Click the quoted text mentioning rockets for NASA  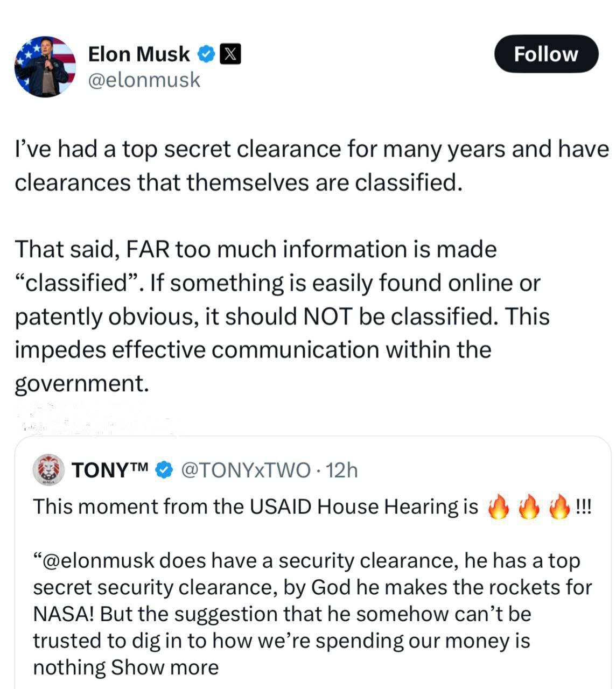click(x=312, y=614)
